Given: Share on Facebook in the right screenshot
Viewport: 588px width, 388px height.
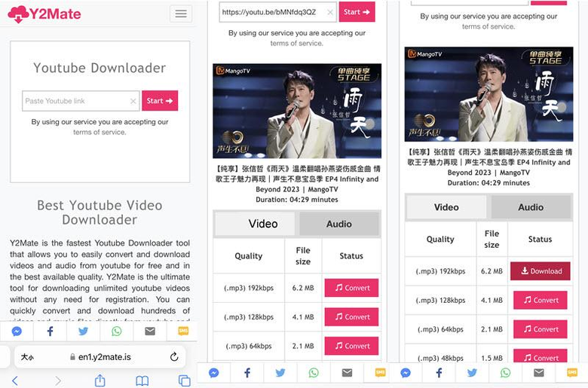Looking at the screenshot, I should (439, 373).
